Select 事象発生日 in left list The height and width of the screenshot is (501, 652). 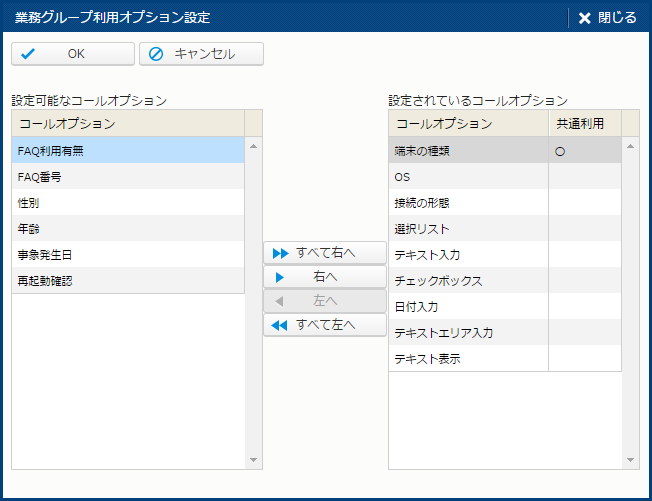tap(128, 254)
